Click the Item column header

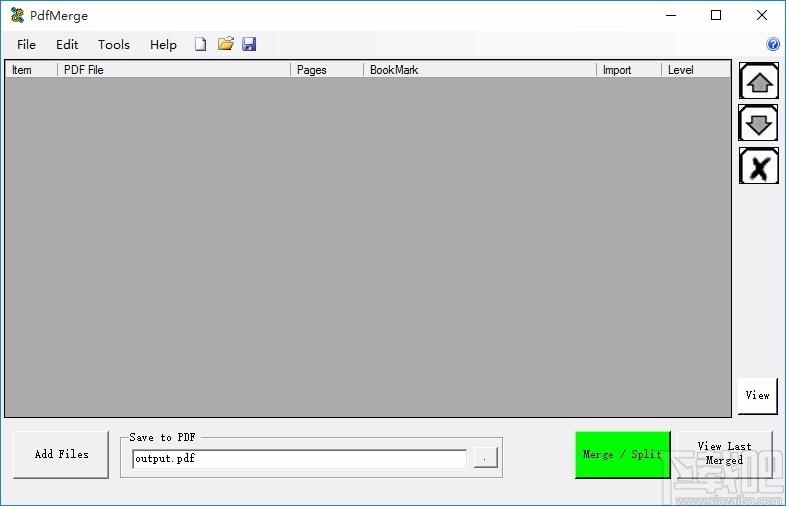[x=32, y=70]
